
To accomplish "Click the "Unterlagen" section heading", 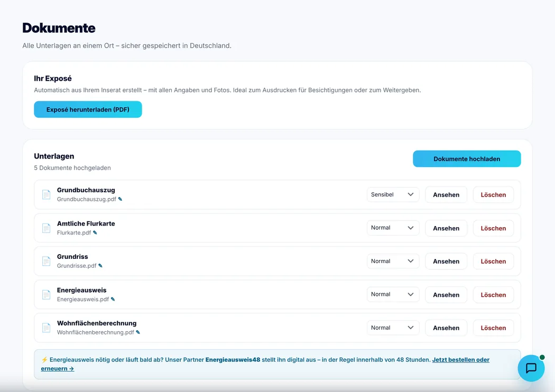I will (54, 156).
